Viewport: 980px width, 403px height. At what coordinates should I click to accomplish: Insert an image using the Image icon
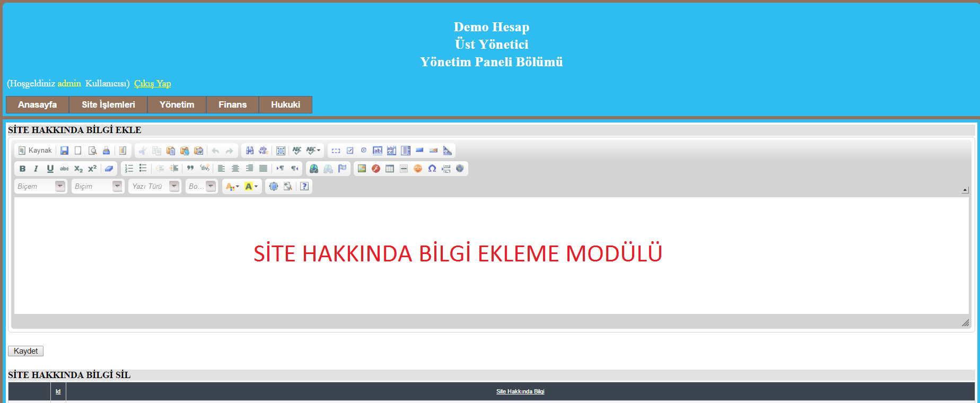362,169
